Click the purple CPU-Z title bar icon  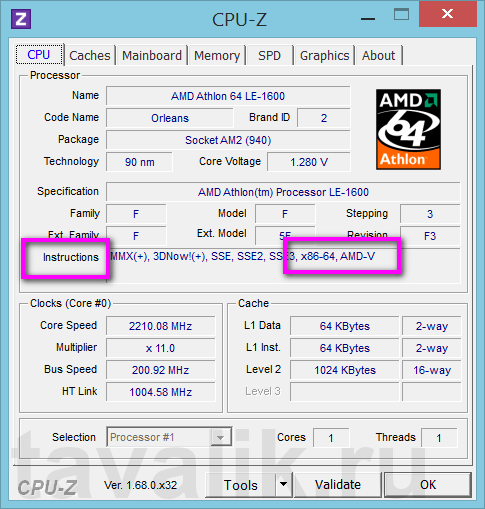(21, 19)
